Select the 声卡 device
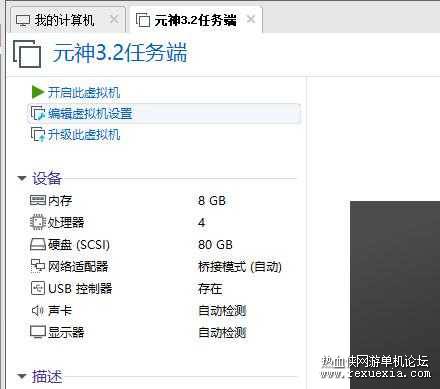Image resolution: width=440 pixels, height=389 pixels. coord(60,310)
